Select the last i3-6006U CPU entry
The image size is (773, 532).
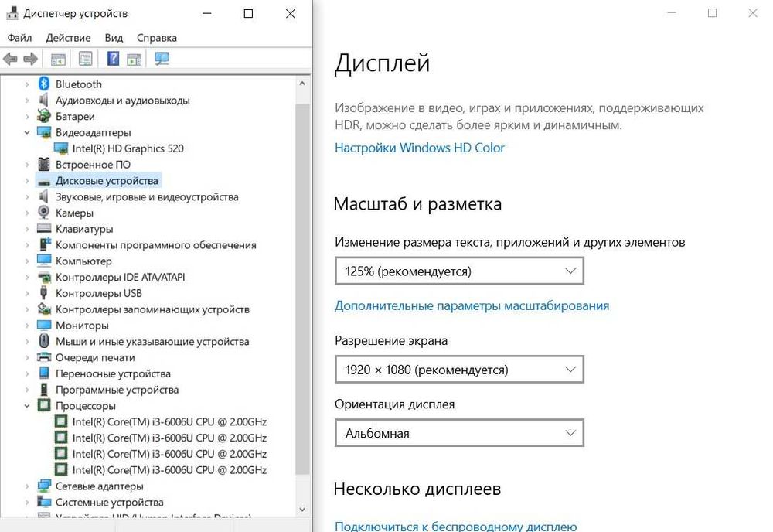pos(169,470)
